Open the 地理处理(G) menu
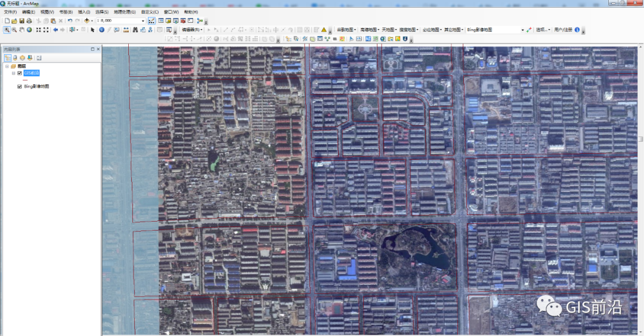Viewport: 644px width, 336px height. click(x=125, y=12)
